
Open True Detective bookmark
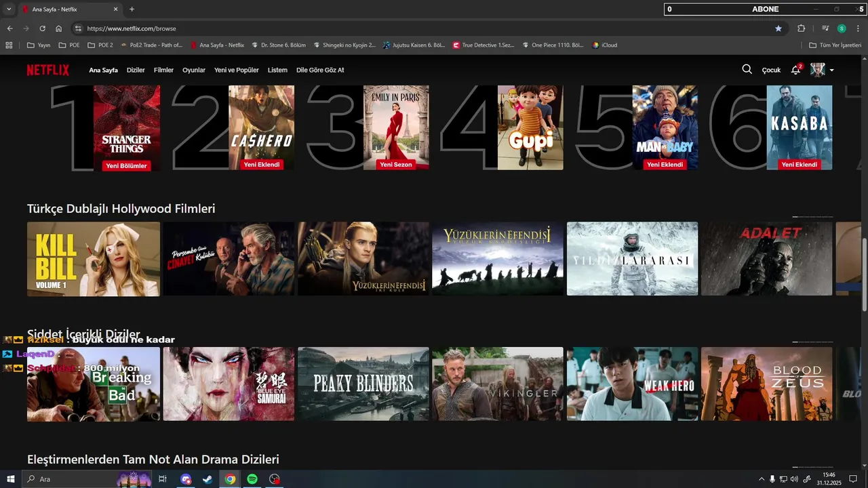483,45
